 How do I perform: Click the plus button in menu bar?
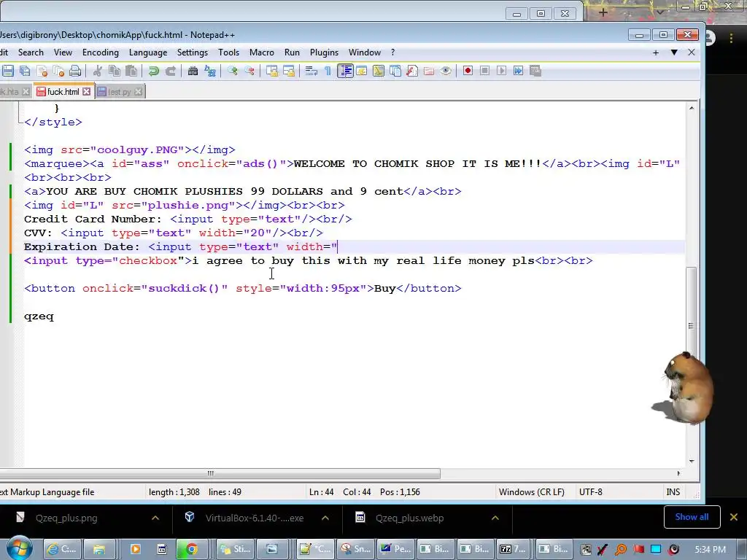656,52
